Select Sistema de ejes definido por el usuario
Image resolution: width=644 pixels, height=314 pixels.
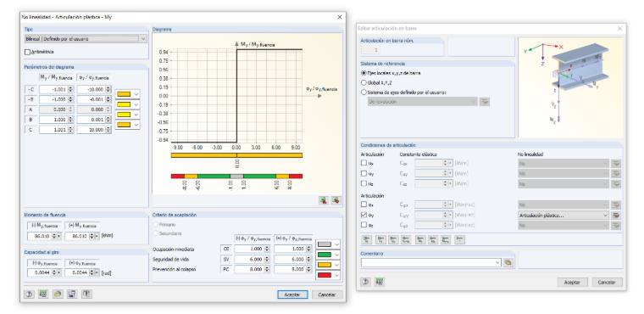point(364,93)
